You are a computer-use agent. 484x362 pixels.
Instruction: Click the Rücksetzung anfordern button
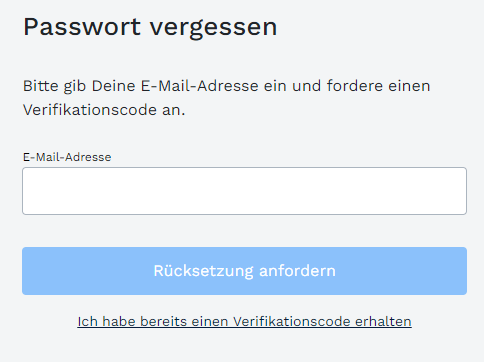coord(244,271)
